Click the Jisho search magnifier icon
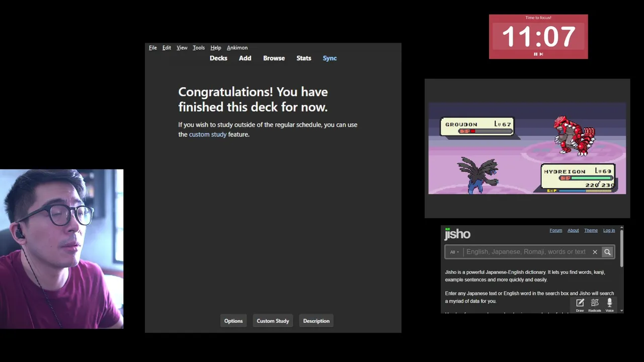Screen dimensions: 644x362 coord(607,252)
